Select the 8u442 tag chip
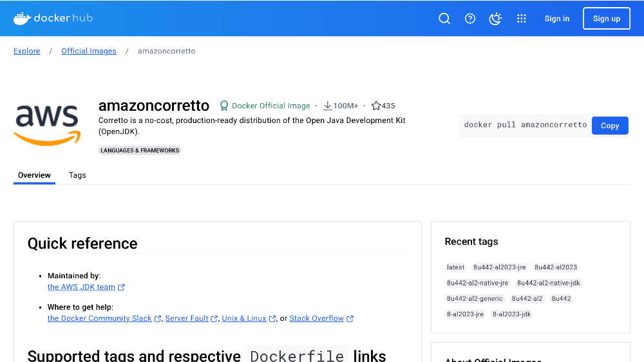644x362 pixels. tap(561, 298)
